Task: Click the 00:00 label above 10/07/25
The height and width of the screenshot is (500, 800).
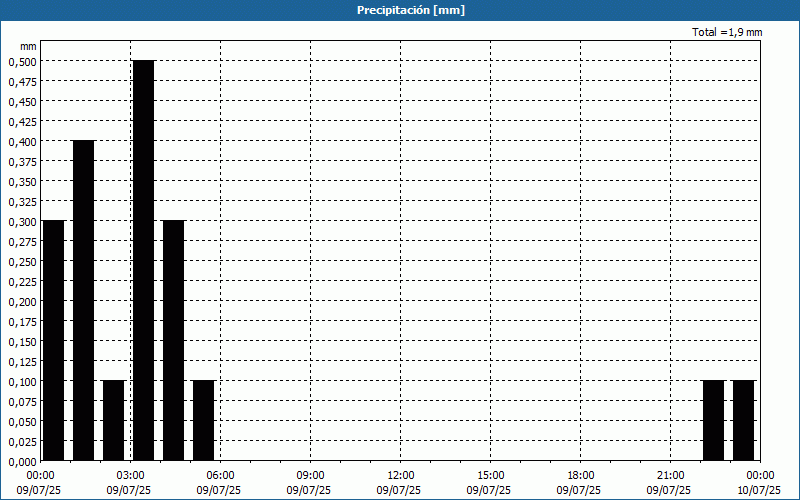Action: pos(760,476)
